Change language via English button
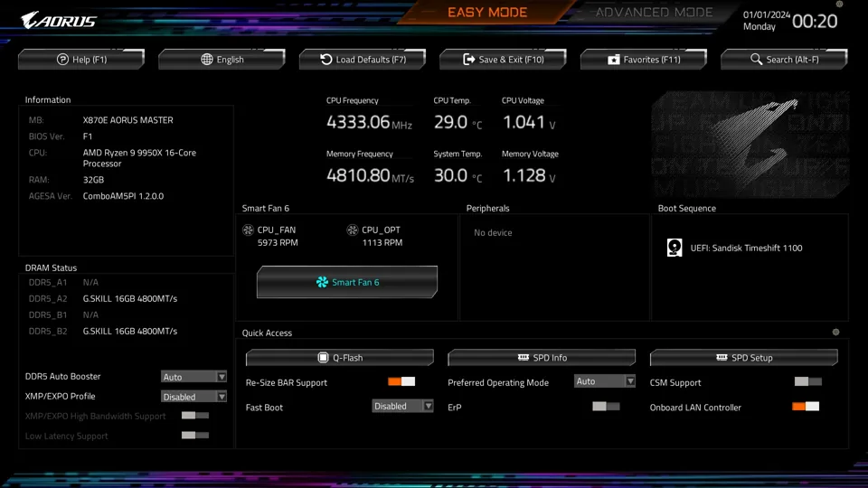Screen dimensions: 868x488 coord(222,60)
